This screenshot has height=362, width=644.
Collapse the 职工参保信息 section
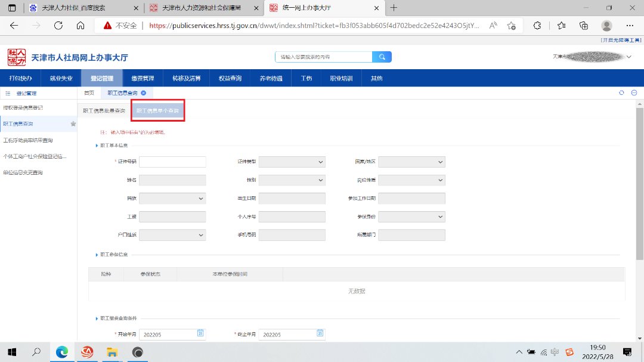tap(97, 255)
